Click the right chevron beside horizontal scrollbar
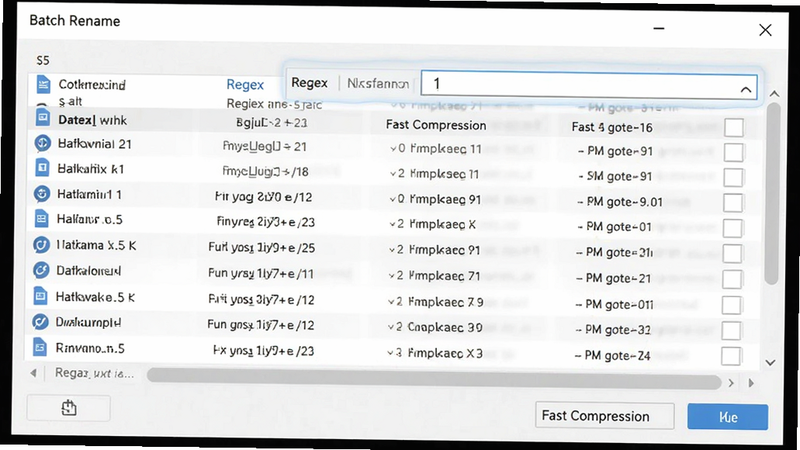This screenshot has height=450, width=800. point(731,383)
